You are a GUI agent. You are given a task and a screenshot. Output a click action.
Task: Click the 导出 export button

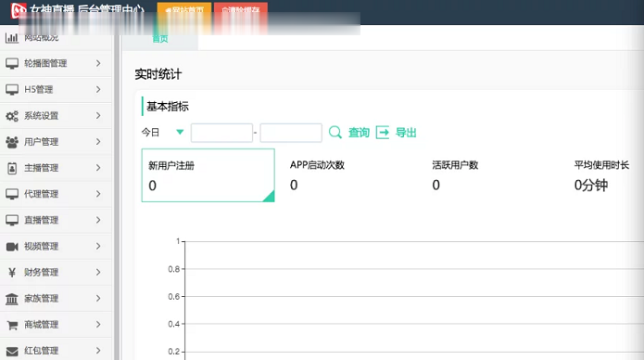coord(406,133)
